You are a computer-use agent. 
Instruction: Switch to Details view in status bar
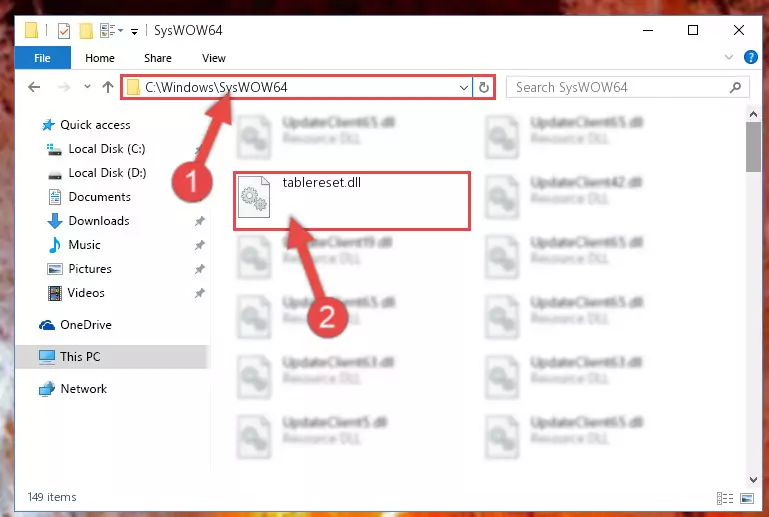724,498
